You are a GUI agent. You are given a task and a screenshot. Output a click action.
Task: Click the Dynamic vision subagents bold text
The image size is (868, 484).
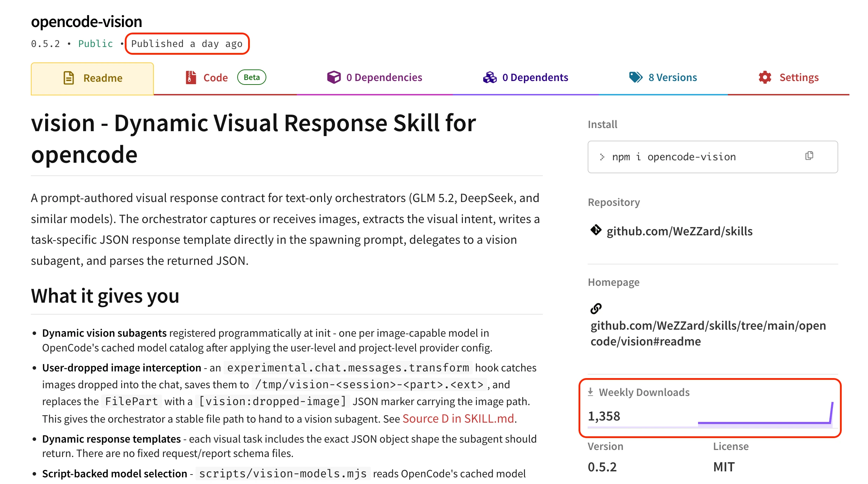(104, 333)
